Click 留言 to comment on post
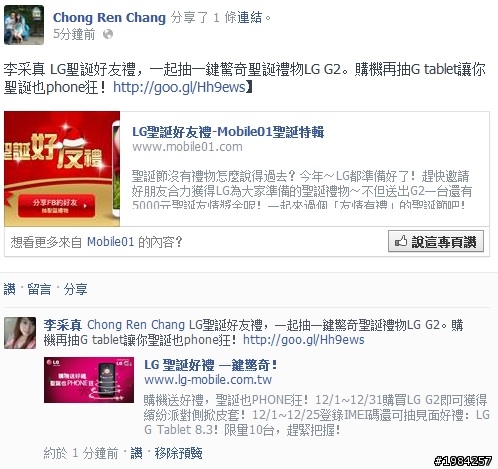Screen dimensions: 498x469 point(39,289)
